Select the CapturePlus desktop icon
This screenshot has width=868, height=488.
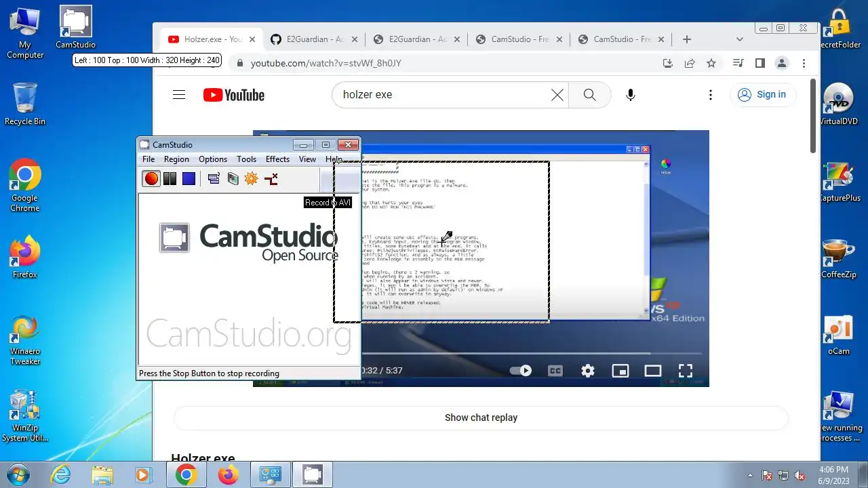[x=840, y=182]
